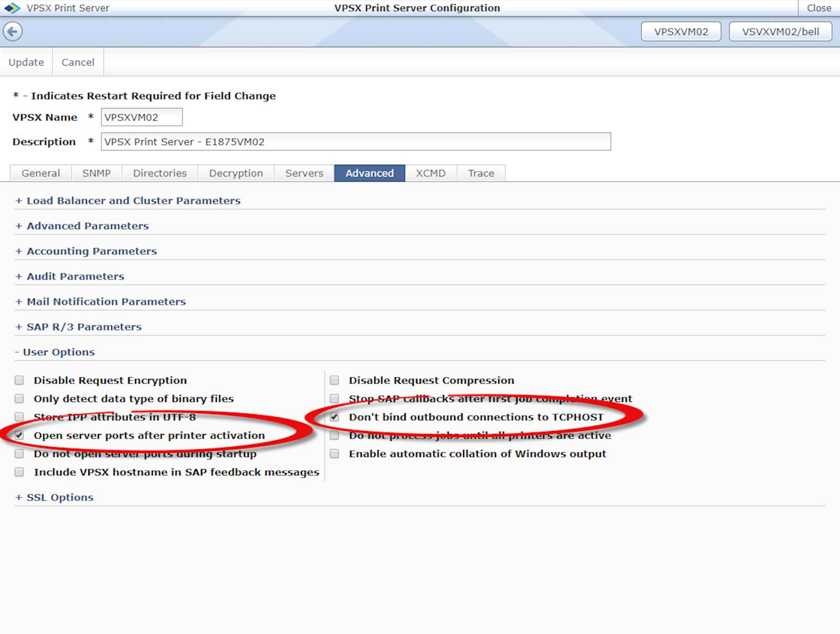
Task: Collapse the User Options section
Action: click(55, 352)
